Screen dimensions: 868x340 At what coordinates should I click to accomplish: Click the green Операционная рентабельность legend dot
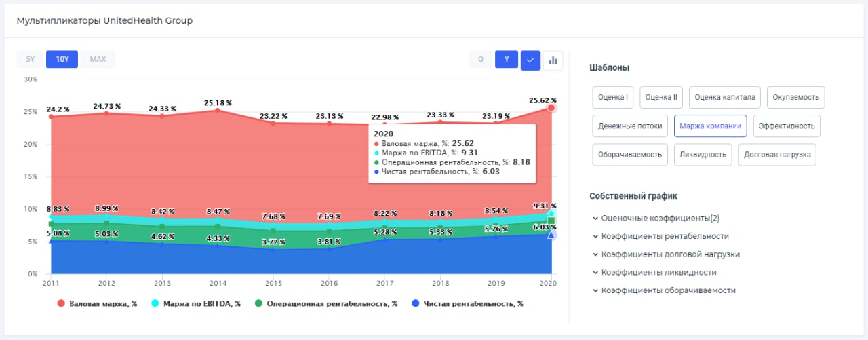[258, 304]
